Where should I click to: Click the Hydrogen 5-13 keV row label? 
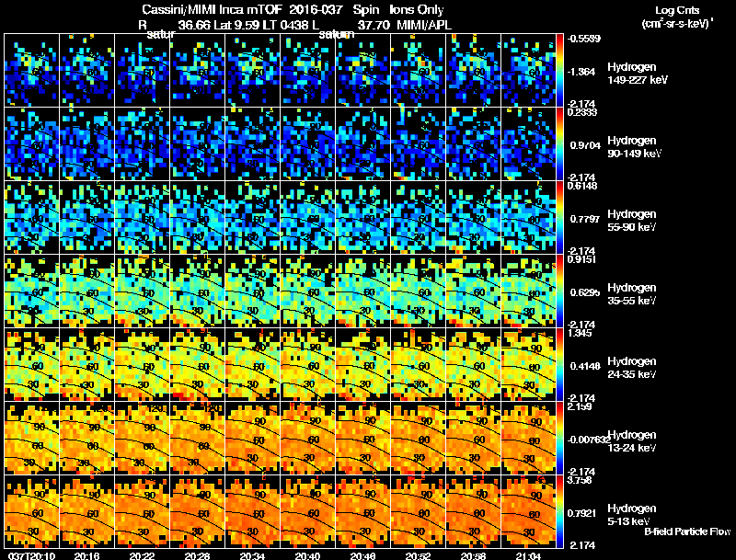tap(632, 515)
